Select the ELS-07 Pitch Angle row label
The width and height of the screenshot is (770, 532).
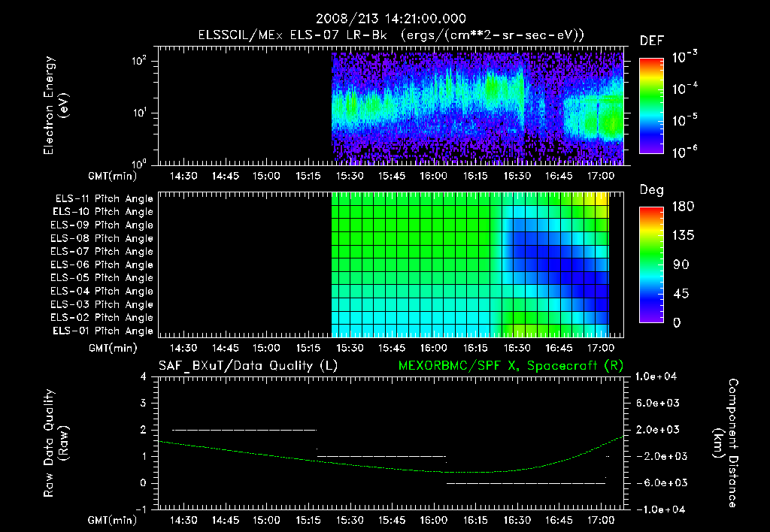(102, 252)
